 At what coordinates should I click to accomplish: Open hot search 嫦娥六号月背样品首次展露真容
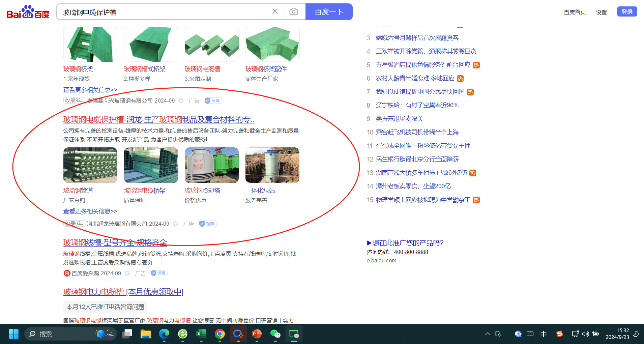pos(417,38)
